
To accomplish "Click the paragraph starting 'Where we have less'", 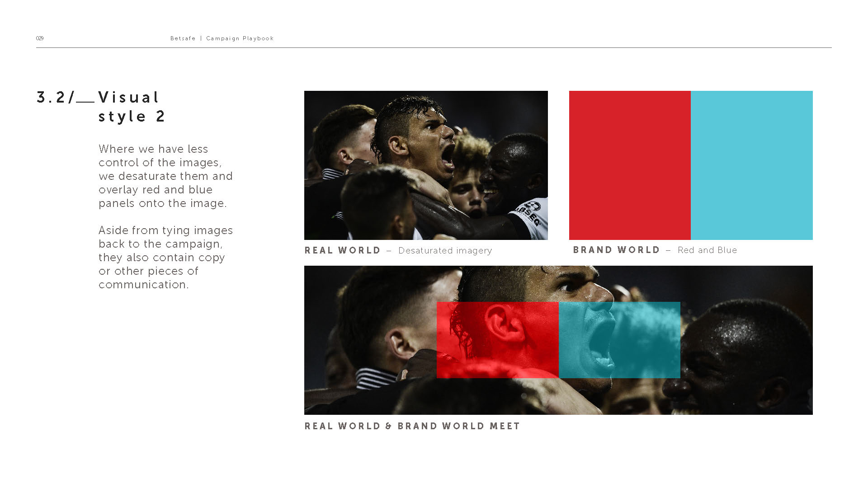I will point(166,176).
